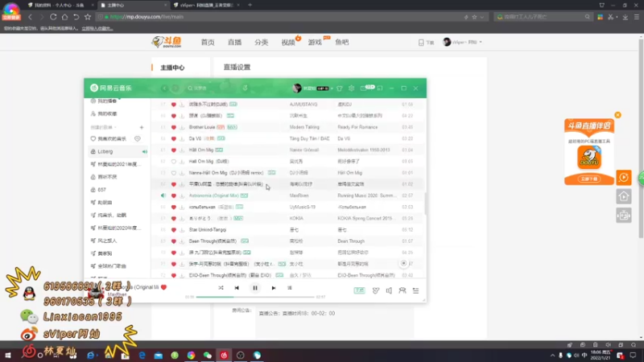
Task: Seek within the song progress bar
Action: (254, 297)
